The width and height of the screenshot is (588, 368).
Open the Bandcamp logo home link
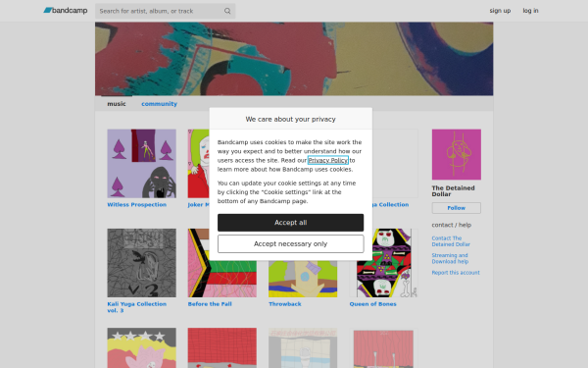pos(66,11)
